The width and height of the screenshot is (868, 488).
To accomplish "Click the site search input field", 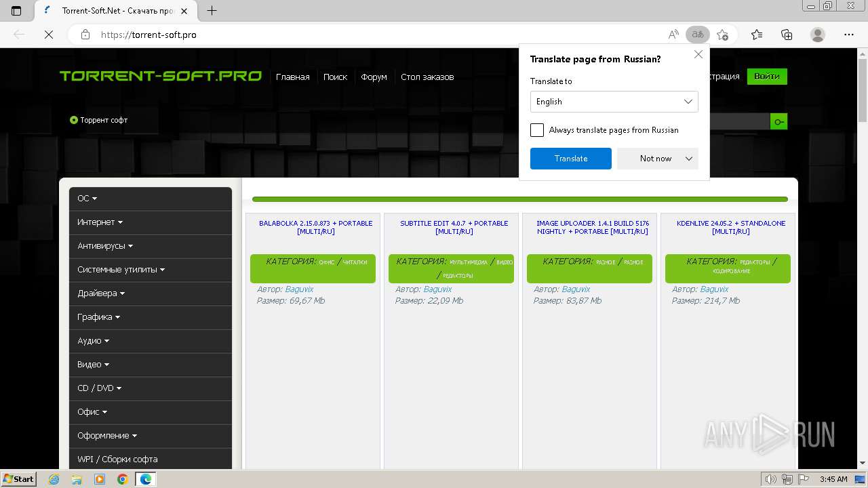I will 739,121.
